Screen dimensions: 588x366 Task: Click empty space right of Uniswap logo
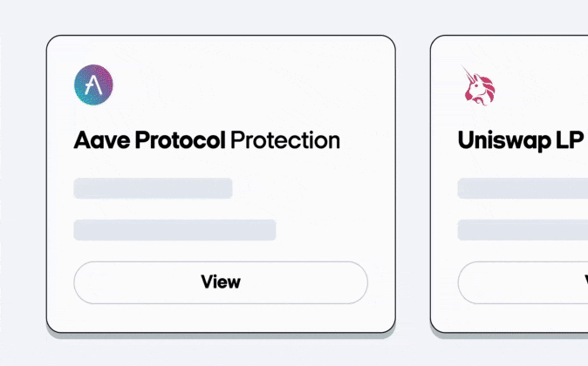click(x=550, y=86)
